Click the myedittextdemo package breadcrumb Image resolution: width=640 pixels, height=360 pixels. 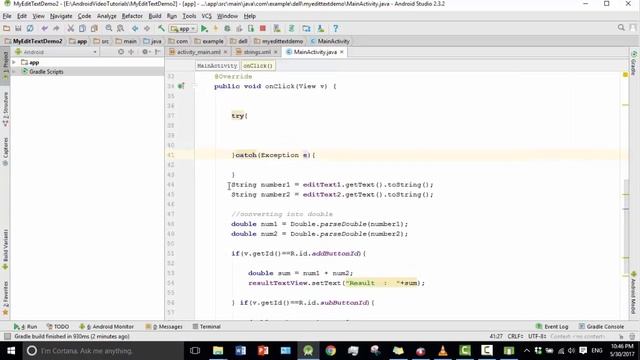coord(278,41)
